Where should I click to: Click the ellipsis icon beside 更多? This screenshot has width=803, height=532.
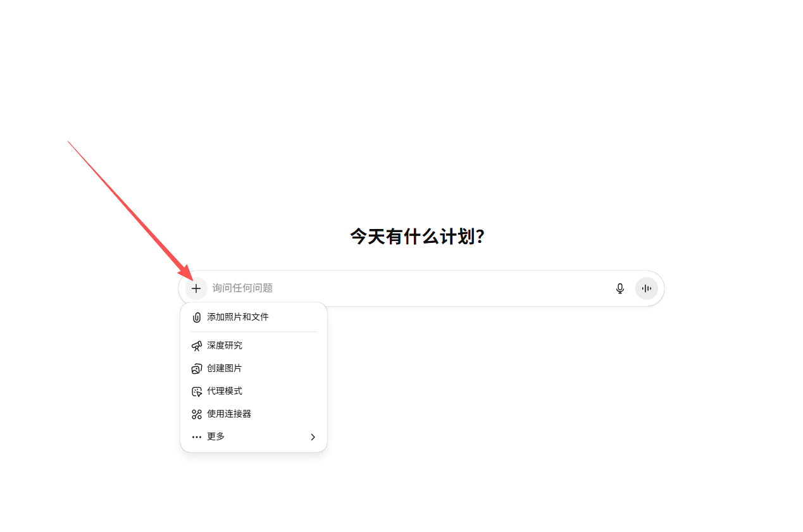[x=196, y=436]
